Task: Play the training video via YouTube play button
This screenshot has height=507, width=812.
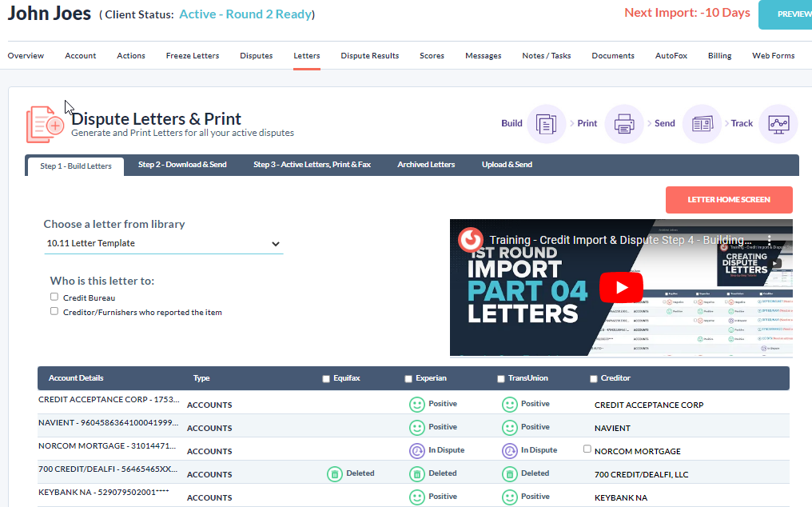Action: (621, 286)
